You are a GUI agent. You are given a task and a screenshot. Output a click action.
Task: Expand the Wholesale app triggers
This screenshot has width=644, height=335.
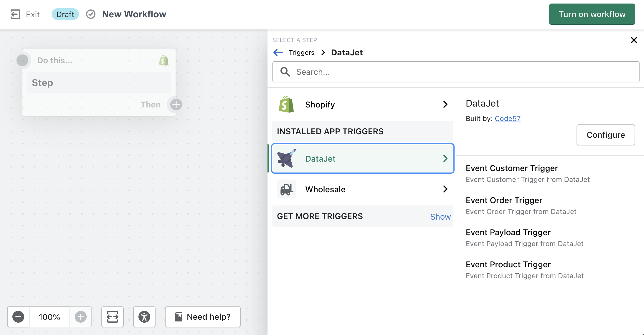pyautogui.click(x=362, y=189)
